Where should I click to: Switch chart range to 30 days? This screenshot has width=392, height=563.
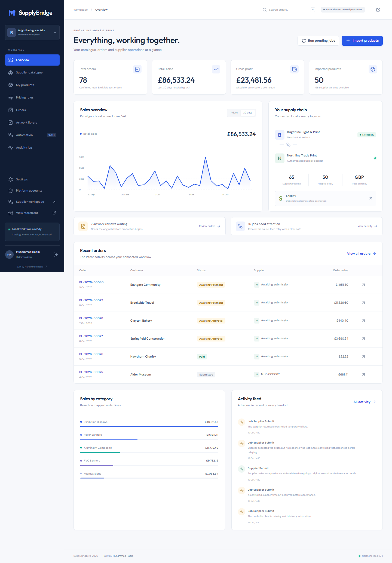coord(248,113)
